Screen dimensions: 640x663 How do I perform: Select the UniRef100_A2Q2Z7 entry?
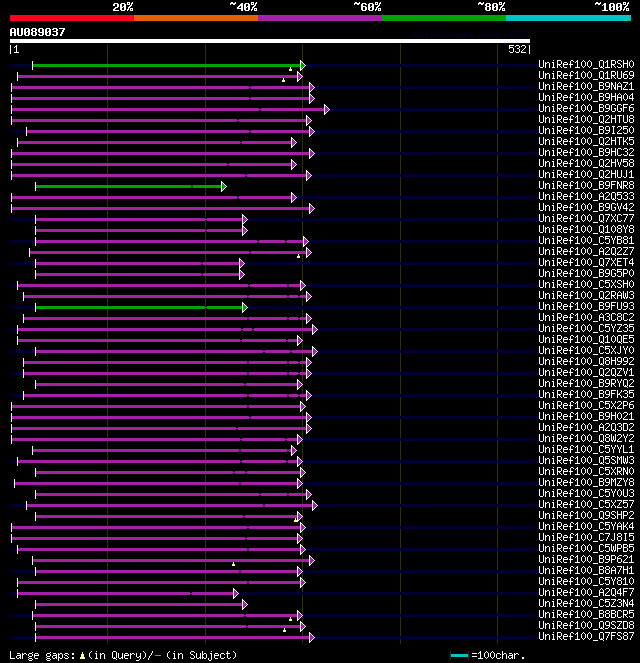click(x=586, y=251)
